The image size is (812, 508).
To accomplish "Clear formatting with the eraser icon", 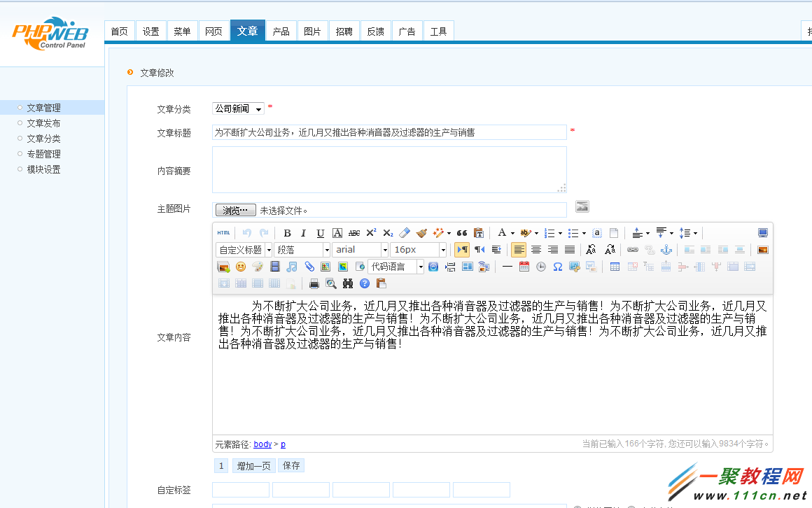I will point(405,233).
